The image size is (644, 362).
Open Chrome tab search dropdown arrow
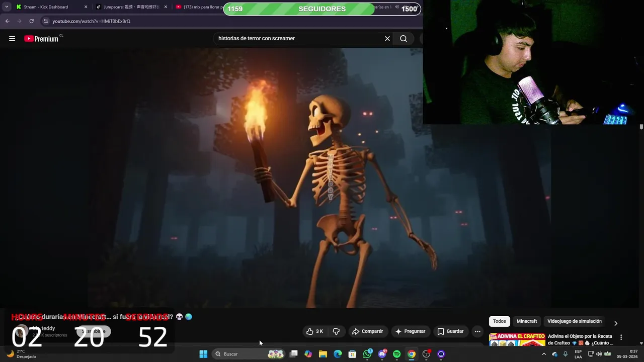coord(7,7)
